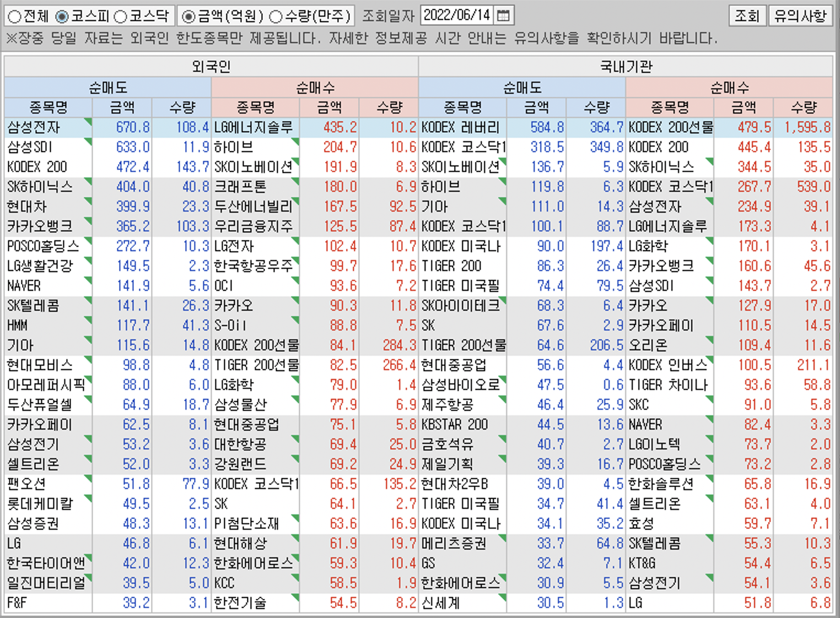Click 순매도 header under 외국인
This screenshot has height=618, width=840.
108,88
